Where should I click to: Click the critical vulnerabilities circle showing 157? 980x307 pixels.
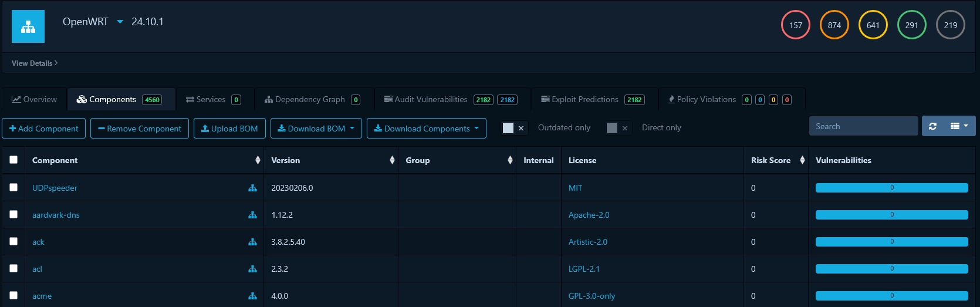click(x=795, y=25)
